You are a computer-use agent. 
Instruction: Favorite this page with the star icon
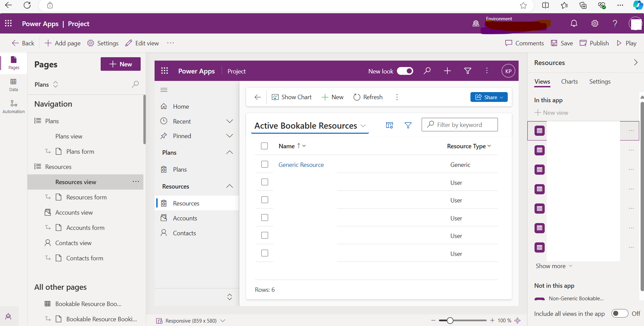(523, 5)
